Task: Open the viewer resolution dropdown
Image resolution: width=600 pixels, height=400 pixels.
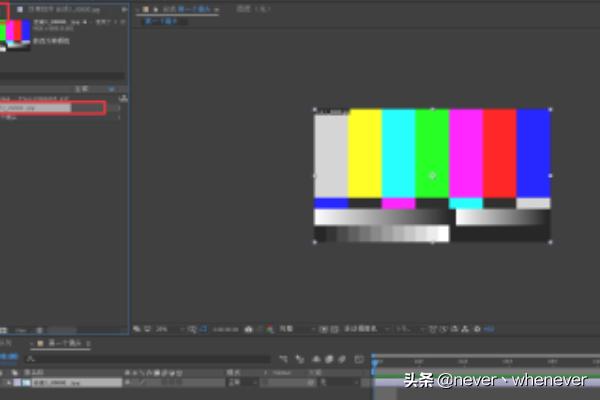Action: point(292,328)
